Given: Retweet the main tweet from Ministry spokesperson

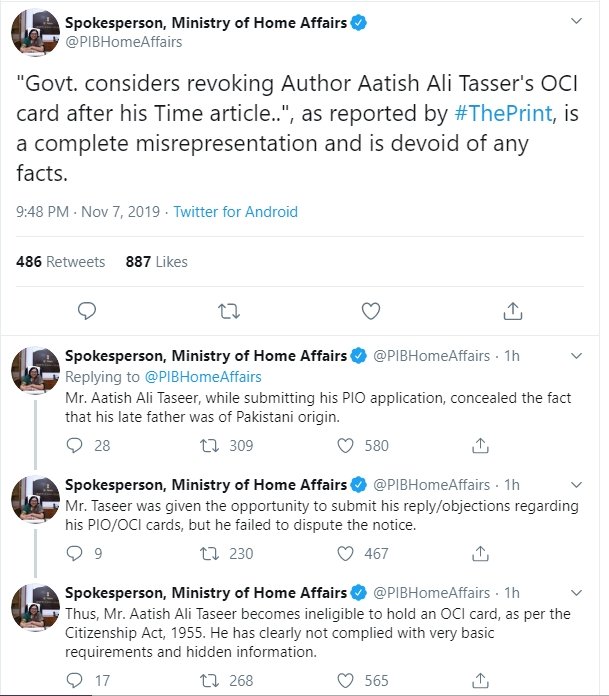Looking at the screenshot, I should pyautogui.click(x=229, y=309).
